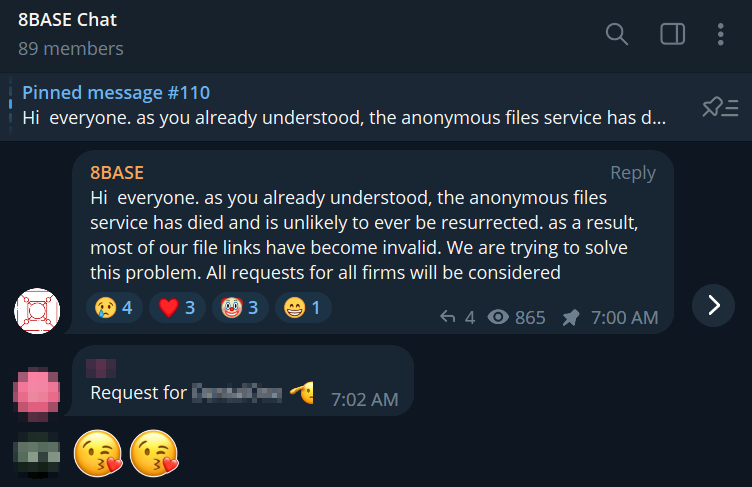Click the Reply link in 8BASE message
The height and width of the screenshot is (487, 752).
[633, 173]
